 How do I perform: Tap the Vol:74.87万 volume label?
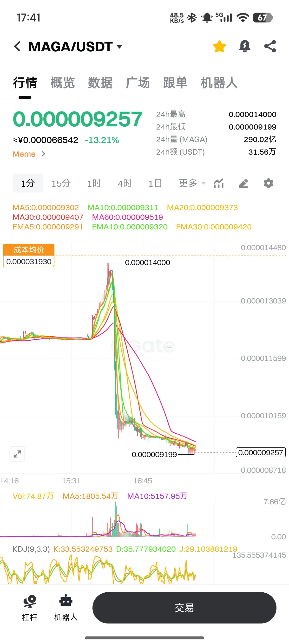click(33, 496)
